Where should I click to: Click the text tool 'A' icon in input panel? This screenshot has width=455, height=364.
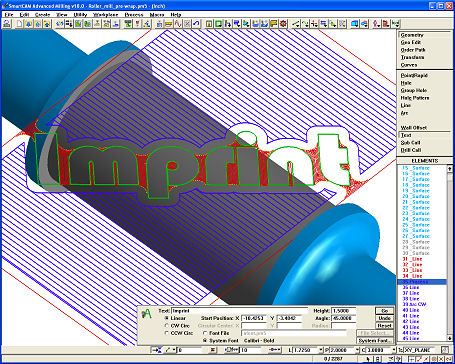[x=146, y=314]
